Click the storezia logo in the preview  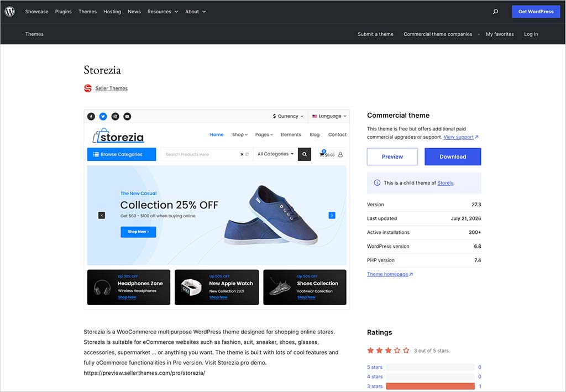[x=118, y=135]
